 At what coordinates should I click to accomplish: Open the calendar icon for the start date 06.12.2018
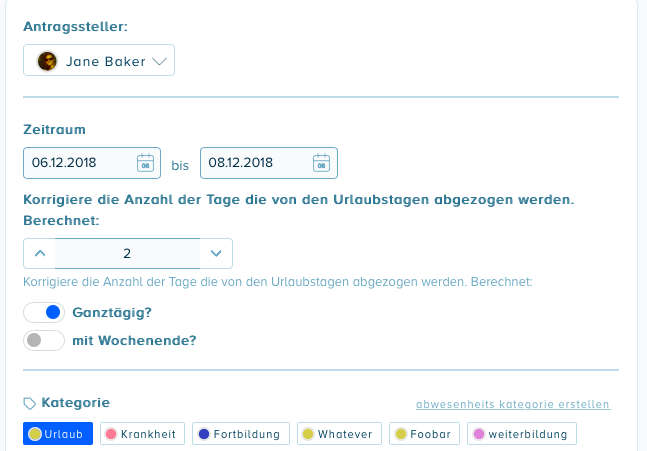(145, 163)
